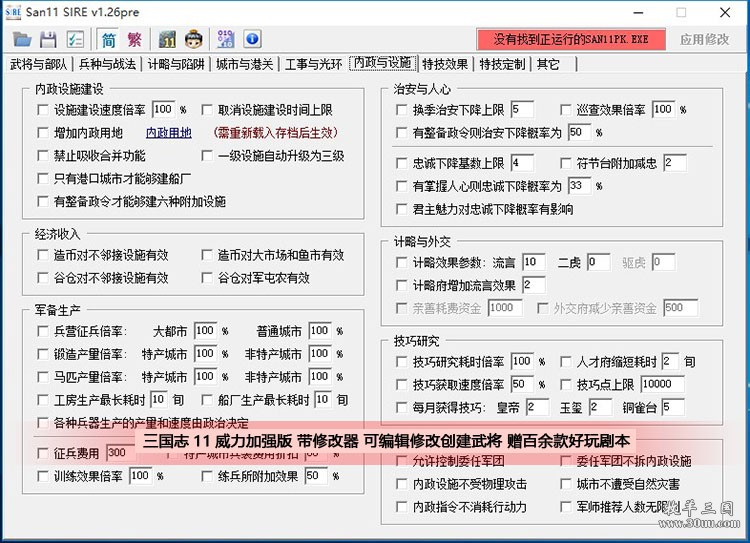This screenshot has height=543, width=750.
Task: Click the binary data toolbar icon
Action: [x=225, y=39]
